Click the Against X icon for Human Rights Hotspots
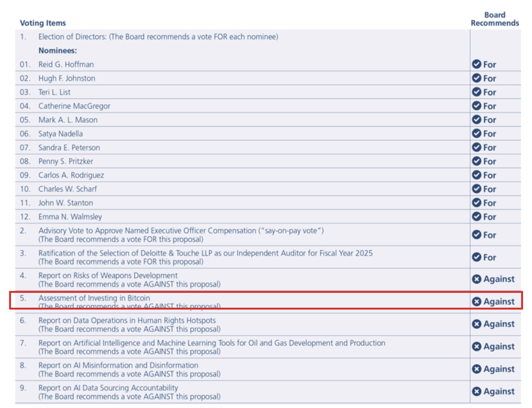This screenshot has width=532, height=408. coord(476,324)
